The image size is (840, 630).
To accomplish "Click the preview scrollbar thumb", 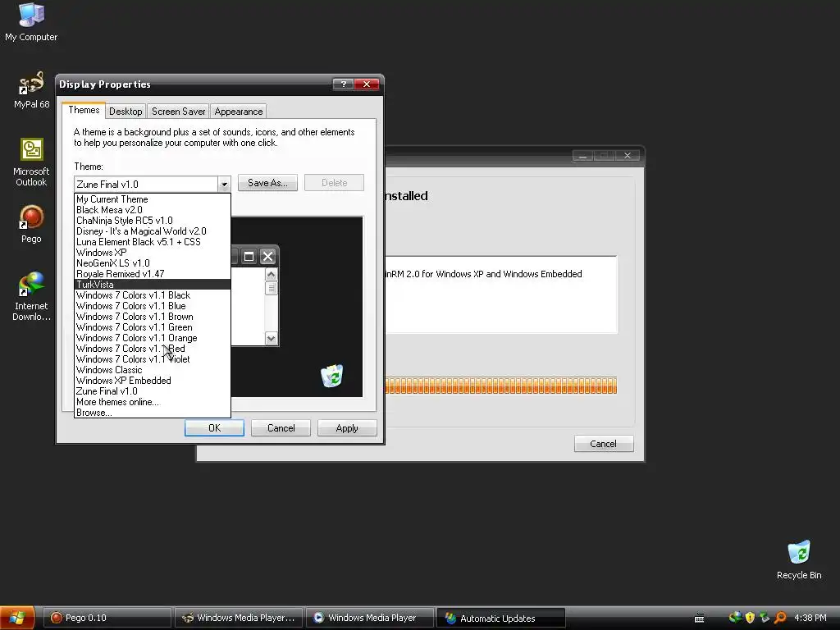I will (271, 288).
